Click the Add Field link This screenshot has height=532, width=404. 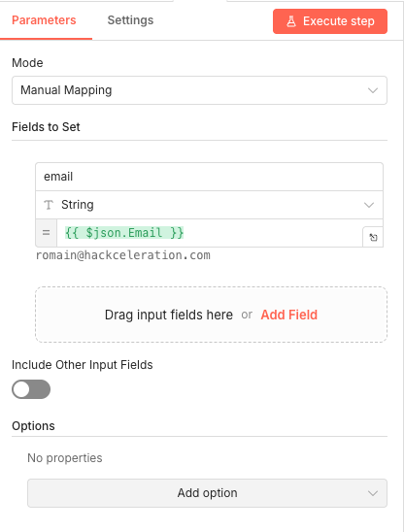click(x=288, y=315)
